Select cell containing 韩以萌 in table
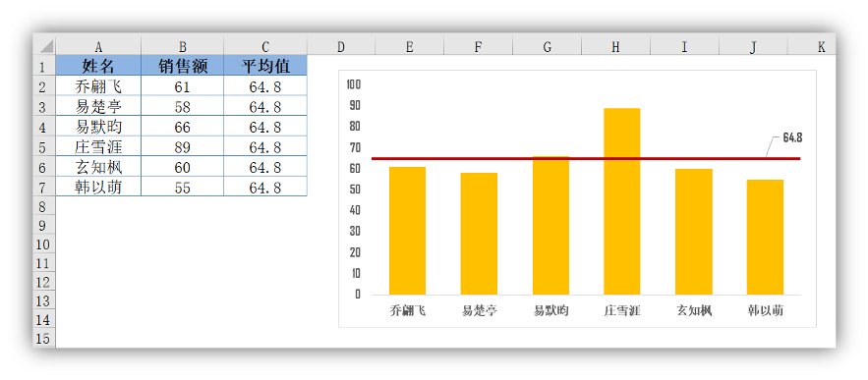Viewport: 868px width, 380px height. [x=98, y=187]
